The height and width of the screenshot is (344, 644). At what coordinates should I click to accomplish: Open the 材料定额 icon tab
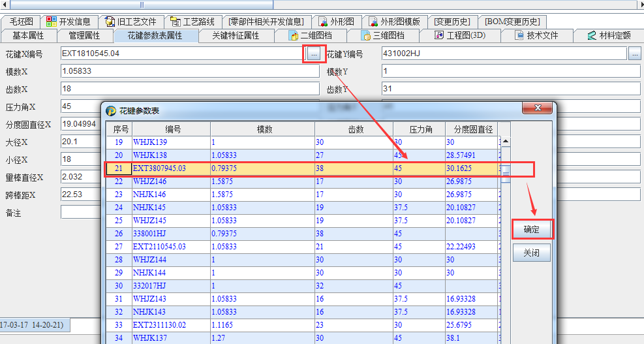point(592,35)
